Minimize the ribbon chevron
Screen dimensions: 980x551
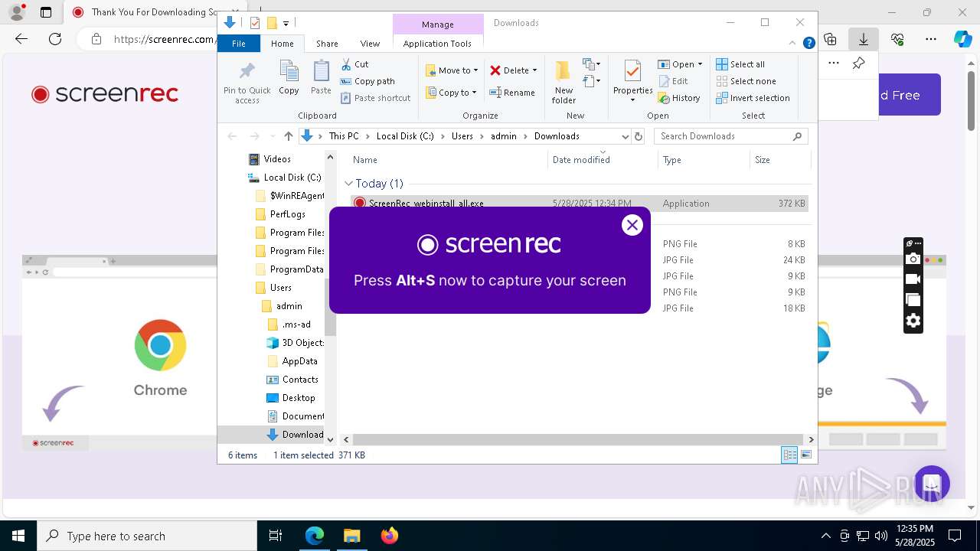click(793, 44)
